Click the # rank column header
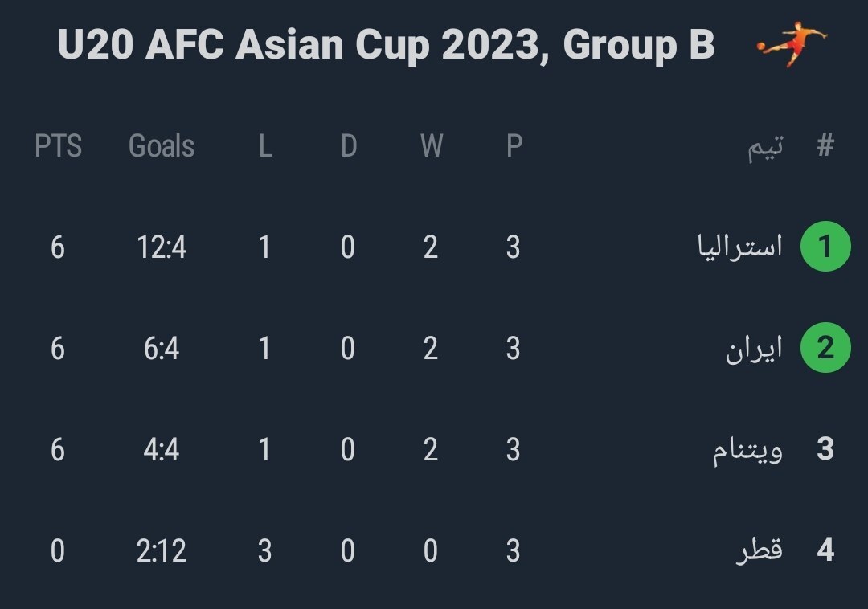 point(825,146)
